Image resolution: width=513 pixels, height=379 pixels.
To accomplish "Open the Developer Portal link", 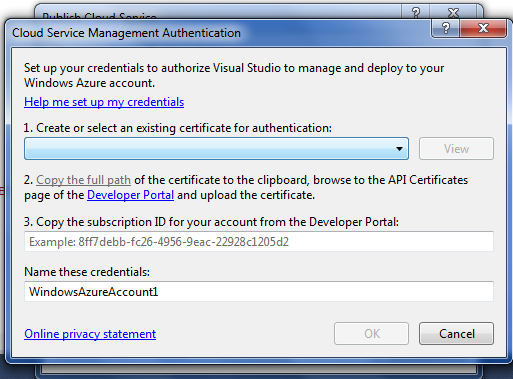I will 130,195.
